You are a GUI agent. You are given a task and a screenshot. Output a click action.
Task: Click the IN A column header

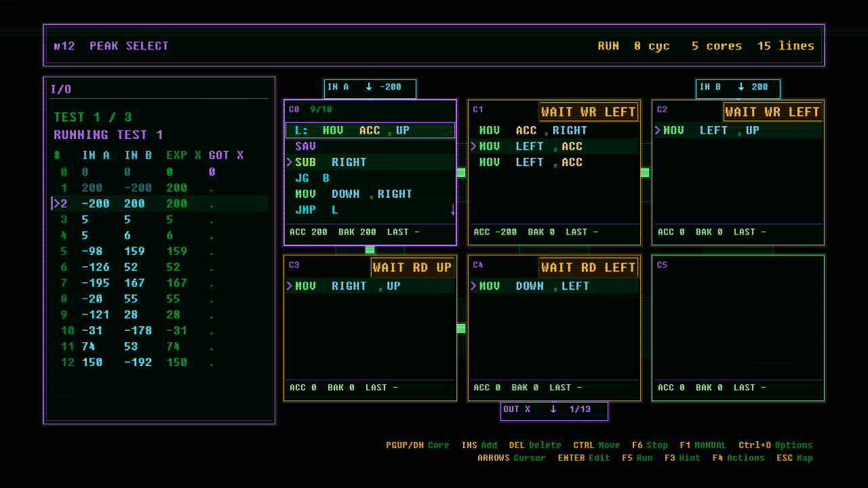click(x=96, y=155)
